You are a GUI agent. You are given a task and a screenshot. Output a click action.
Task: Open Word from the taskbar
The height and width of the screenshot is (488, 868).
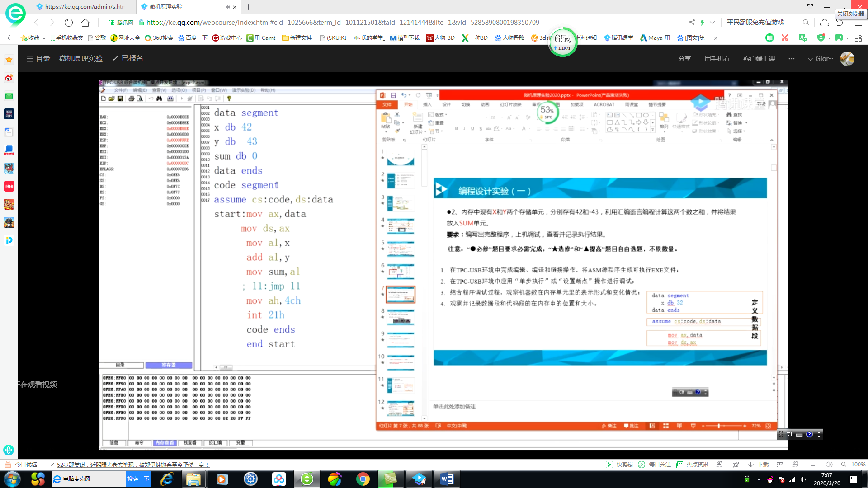(x=447, y=479)
